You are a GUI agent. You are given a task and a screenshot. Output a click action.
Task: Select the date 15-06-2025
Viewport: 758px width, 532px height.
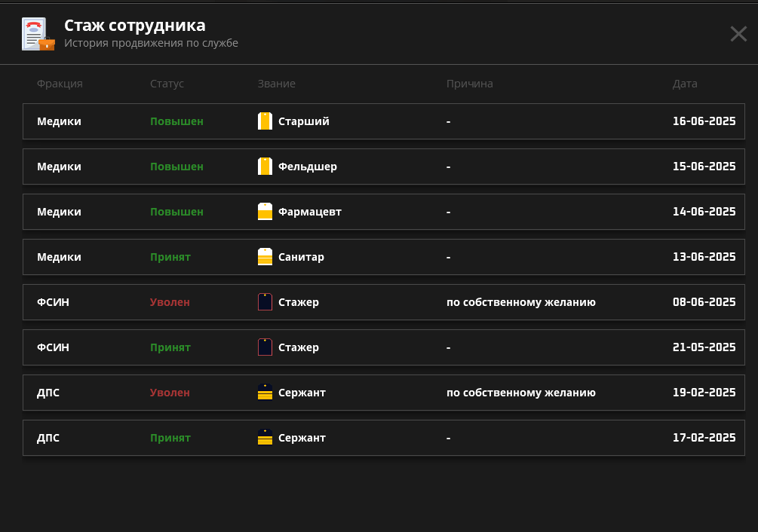704,167
